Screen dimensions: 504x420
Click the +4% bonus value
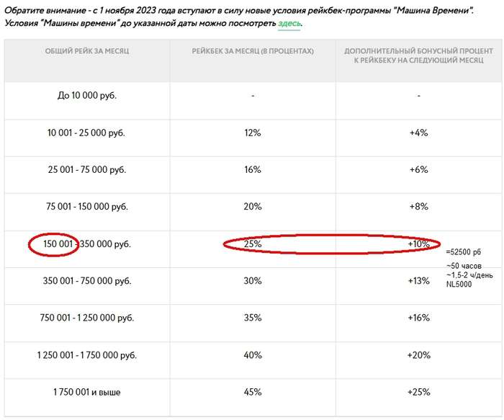[418, 133]
